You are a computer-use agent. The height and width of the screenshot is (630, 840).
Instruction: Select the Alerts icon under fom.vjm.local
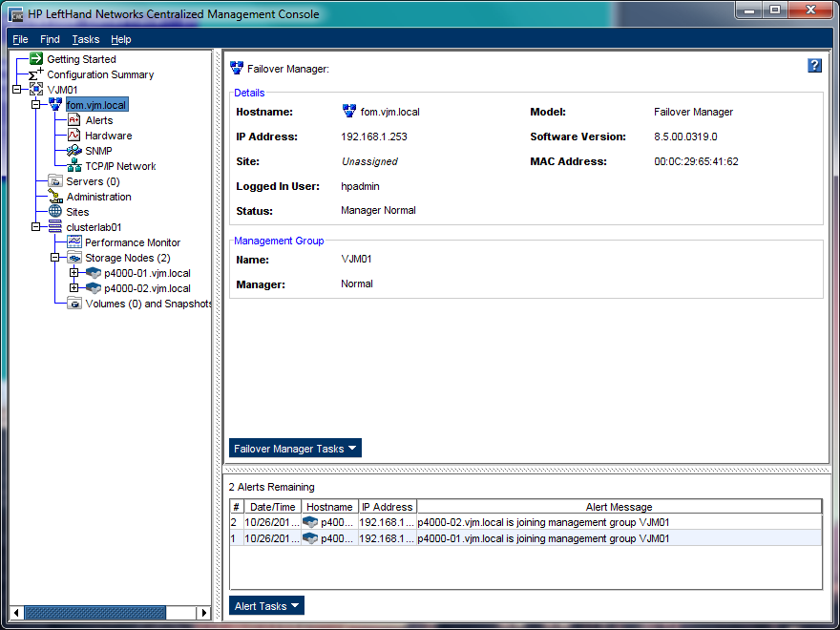(74, 120)
